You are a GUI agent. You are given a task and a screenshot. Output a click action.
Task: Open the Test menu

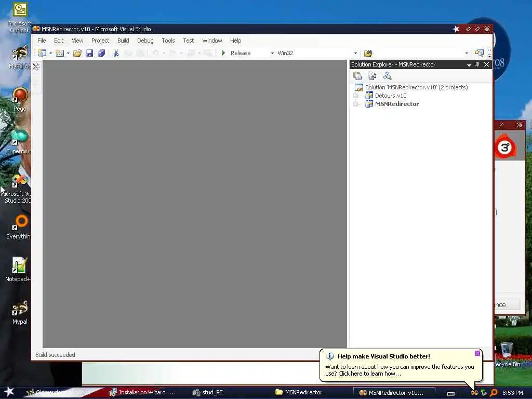click(188, 41)
